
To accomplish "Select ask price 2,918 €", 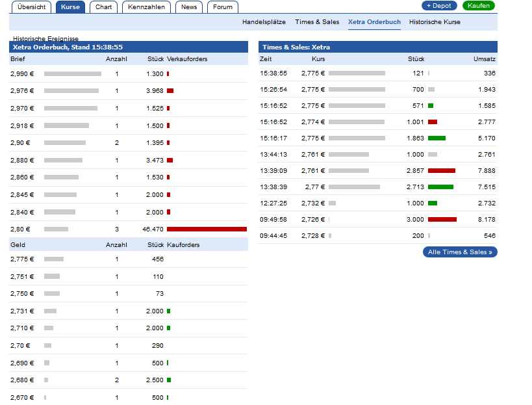I will (x=22, y=125).
